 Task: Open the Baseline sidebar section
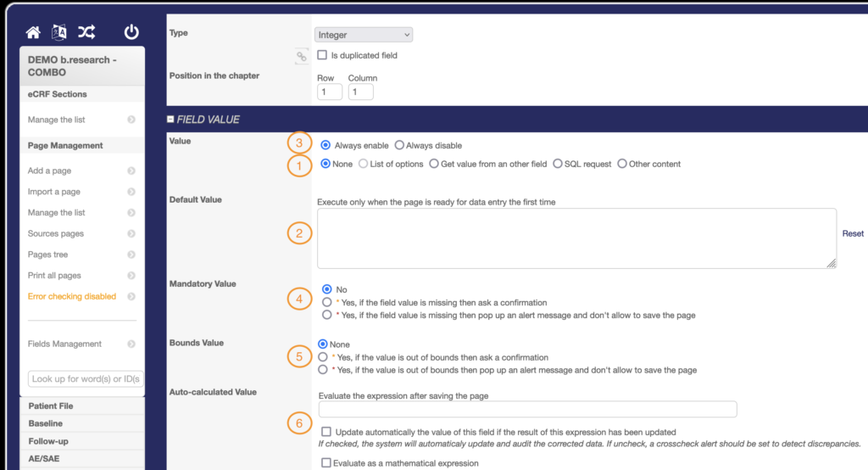coord(45,423)
